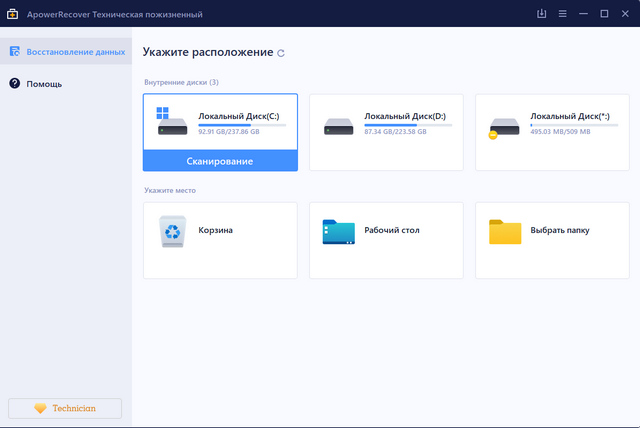This screenshot has width=640, height=428.
Task: Click the Внутренние диски (3) heading
Action: pos(181,82)
